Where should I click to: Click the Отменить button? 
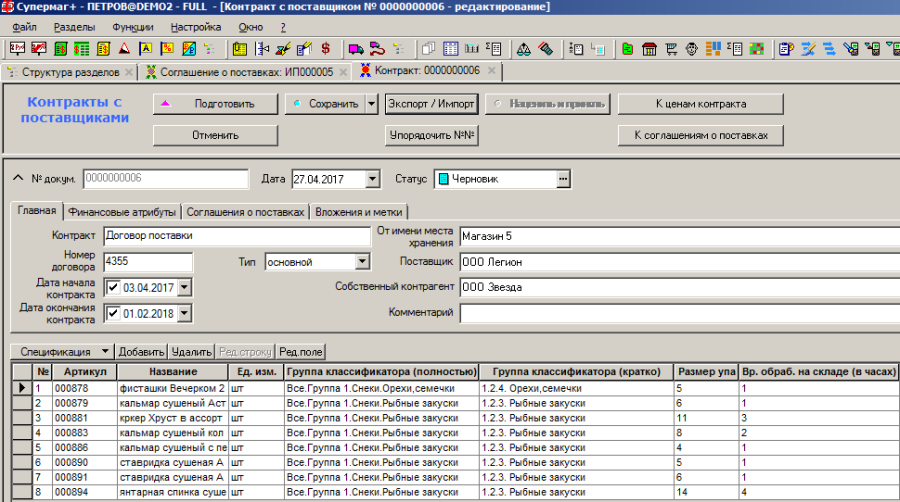(x=215, y=135)
